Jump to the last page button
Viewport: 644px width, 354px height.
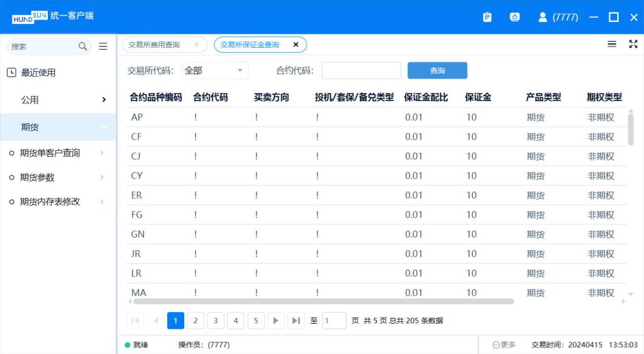click(296, 321)
